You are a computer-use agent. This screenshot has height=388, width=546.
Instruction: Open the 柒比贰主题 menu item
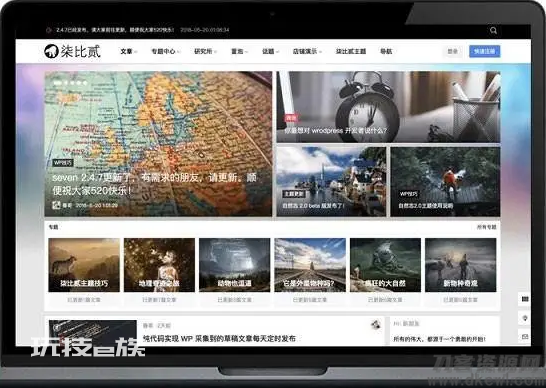[x=351, y=52]
